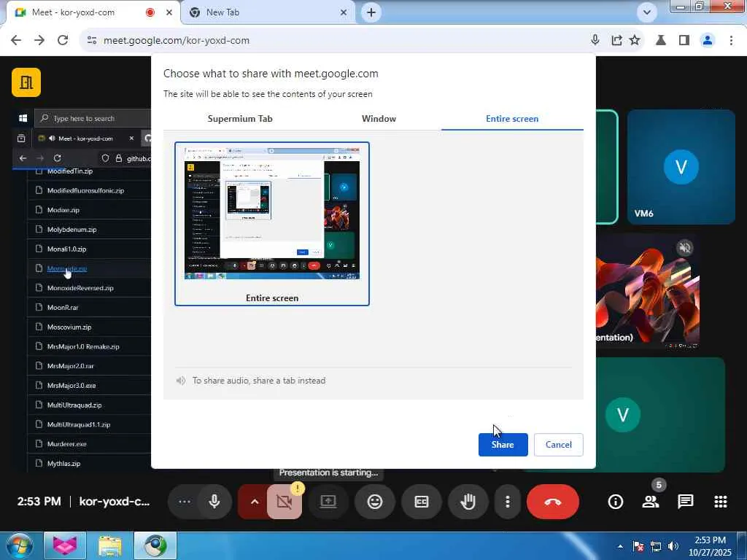Screen dimensions: 747x560
Task: Reload the Meet page
Action: pos(63,40)
